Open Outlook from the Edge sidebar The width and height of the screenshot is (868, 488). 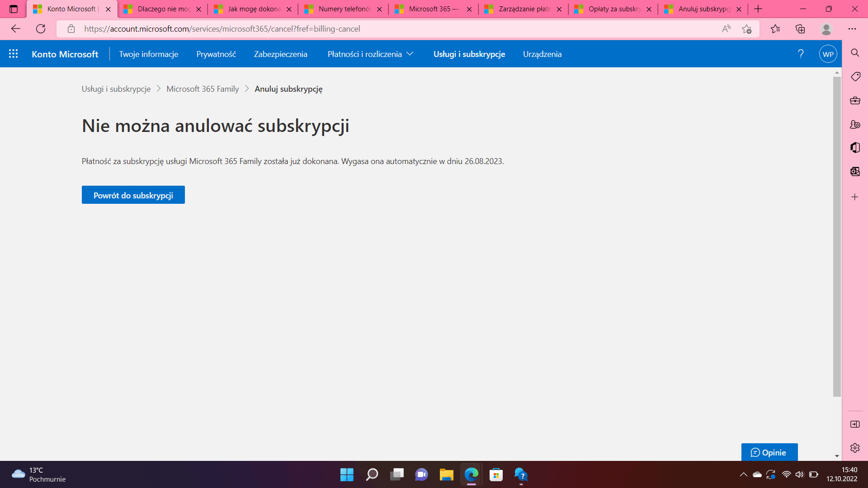(x=855, y=172)
